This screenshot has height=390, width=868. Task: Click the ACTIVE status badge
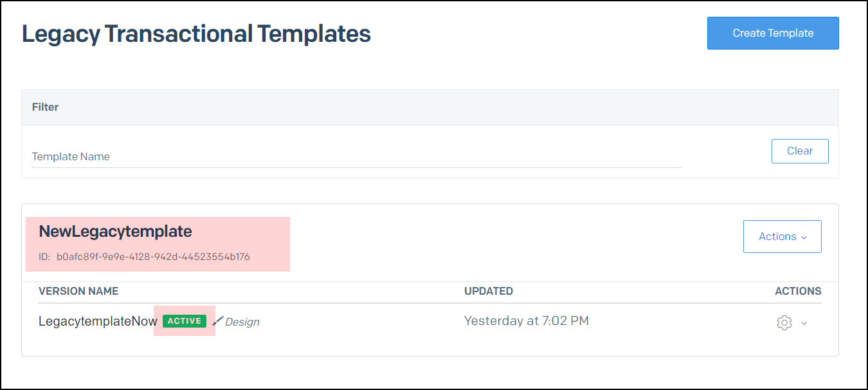pyautogui.click(x=185, y=320)
